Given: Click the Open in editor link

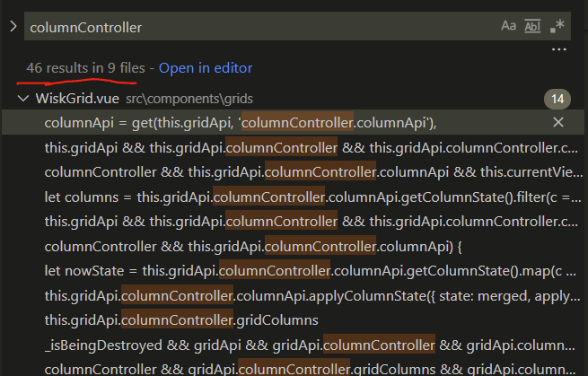Looking at the screenshot, I should click(206, 68).
